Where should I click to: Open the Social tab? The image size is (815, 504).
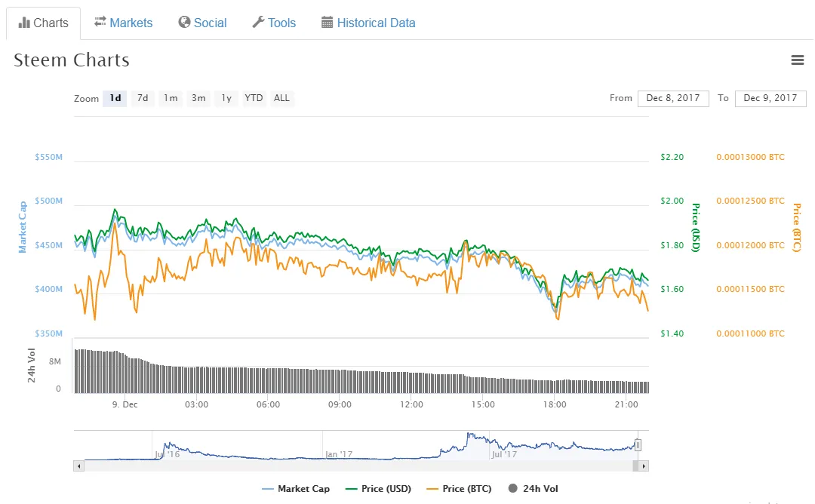203,23
